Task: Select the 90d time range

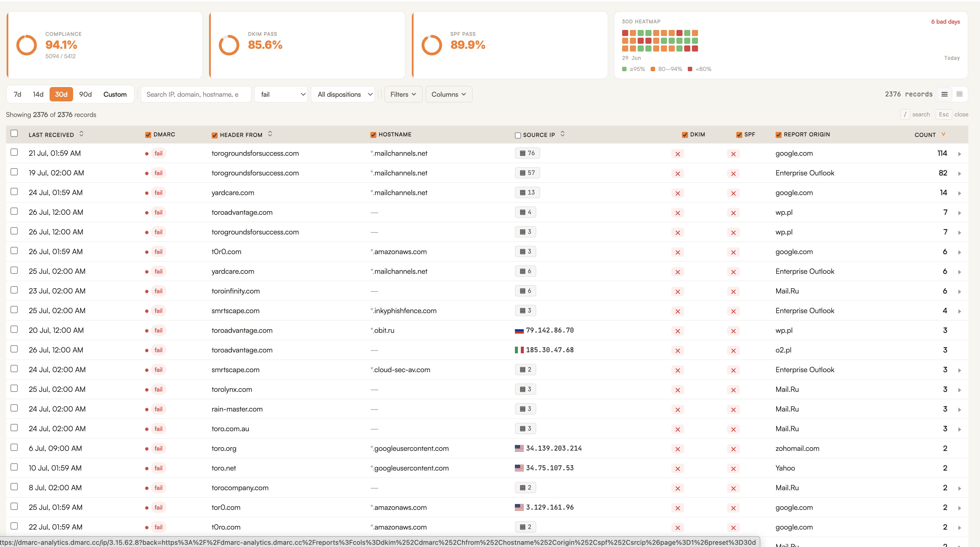Action: pyautogui.click(x=86, y=94)
